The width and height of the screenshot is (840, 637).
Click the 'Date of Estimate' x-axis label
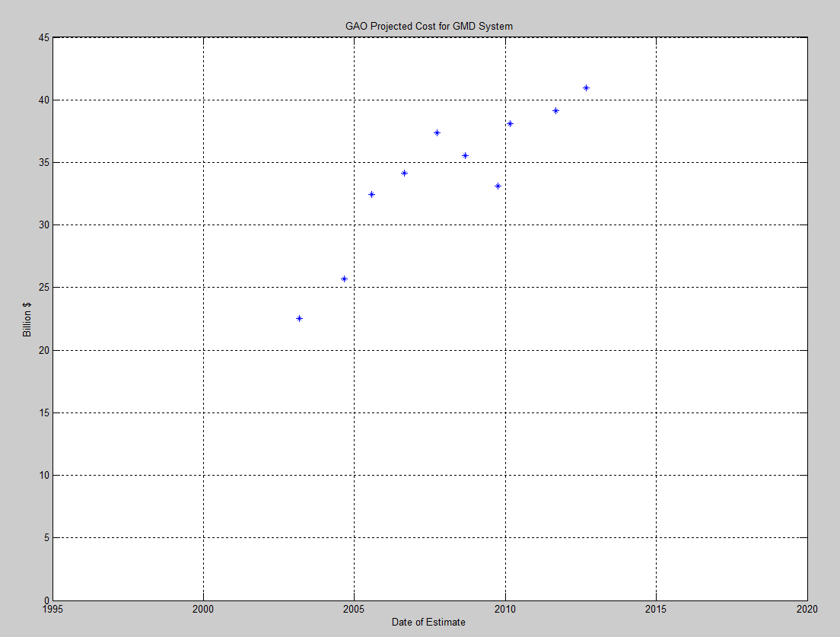click(428, 623)
